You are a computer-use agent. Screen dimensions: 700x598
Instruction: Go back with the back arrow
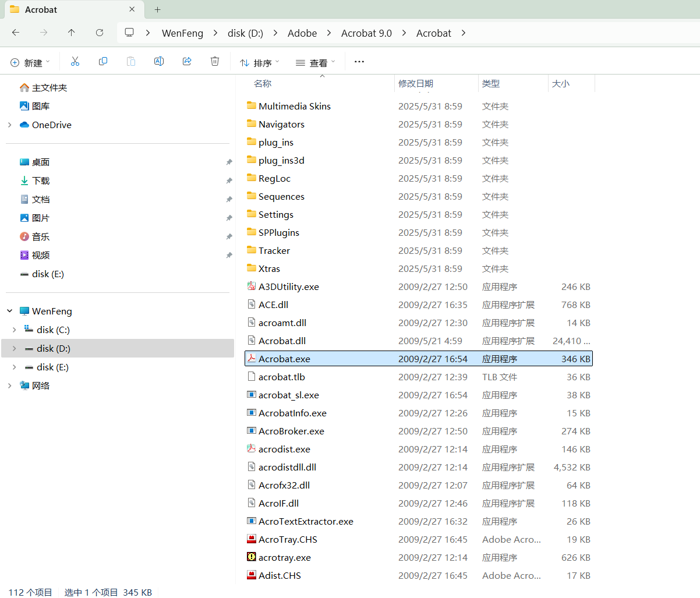[16, 33]
